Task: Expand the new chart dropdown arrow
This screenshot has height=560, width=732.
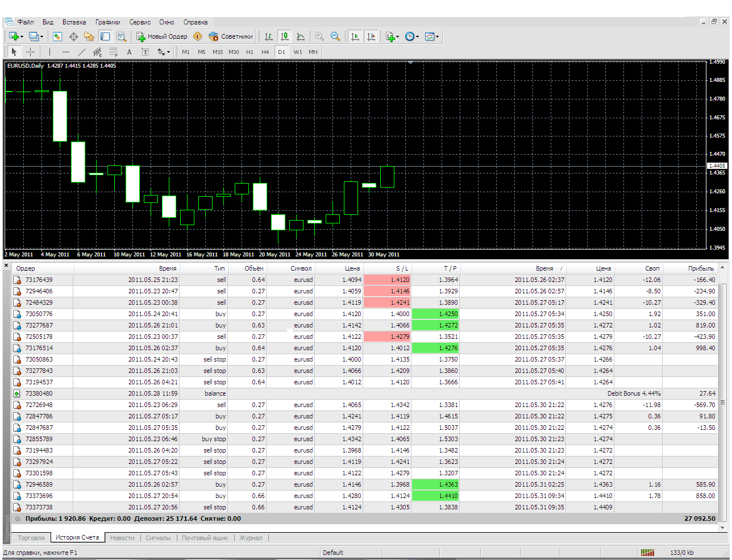Action: click(22, 36)
